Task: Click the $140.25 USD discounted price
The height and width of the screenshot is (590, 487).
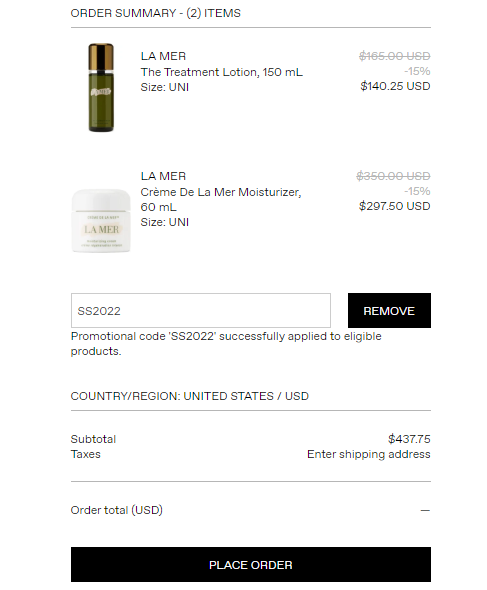Action: click(x=395, y=86)
